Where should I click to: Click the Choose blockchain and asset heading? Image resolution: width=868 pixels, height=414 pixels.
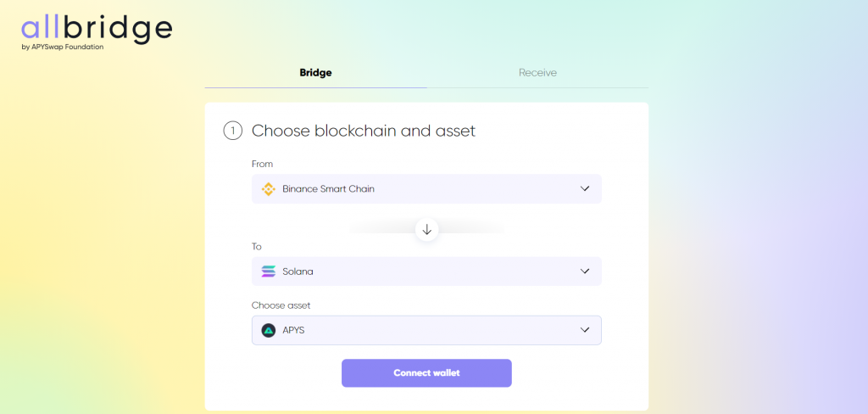364,131
